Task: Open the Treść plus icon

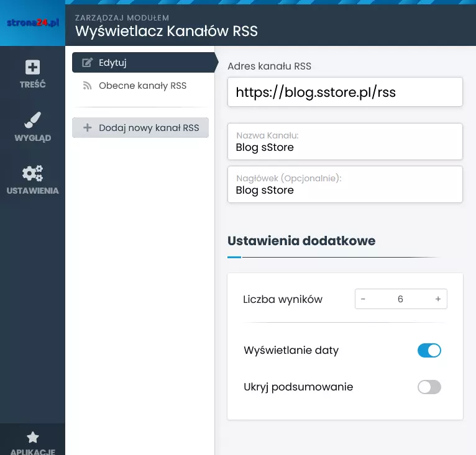Action: click(32, 67)
